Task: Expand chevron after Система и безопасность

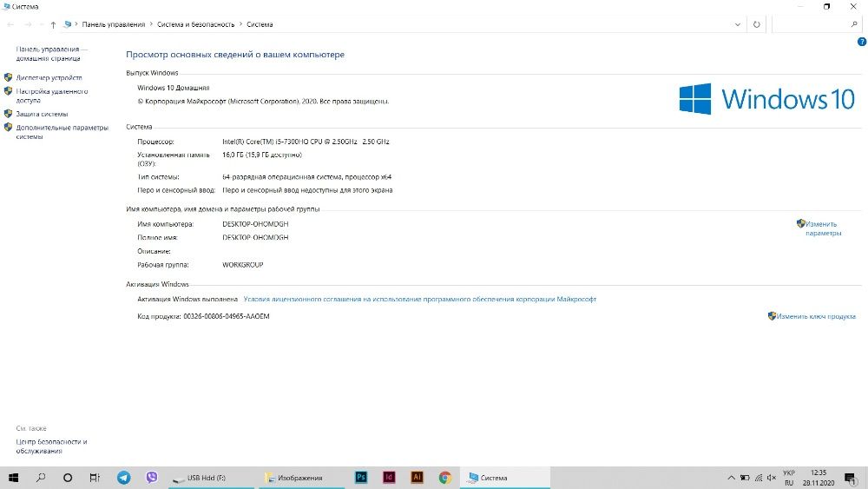Action: (240, 24)
